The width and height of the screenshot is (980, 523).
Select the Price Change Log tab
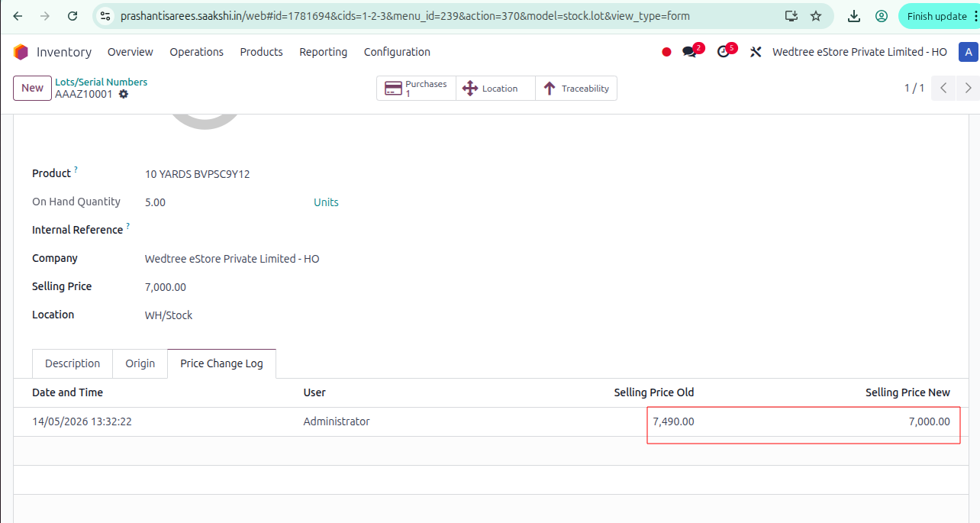point(221,363)
